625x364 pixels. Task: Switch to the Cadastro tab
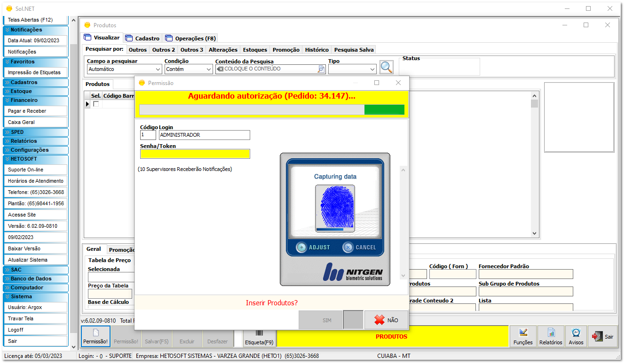pyautogui.click(x=142, y=38)
